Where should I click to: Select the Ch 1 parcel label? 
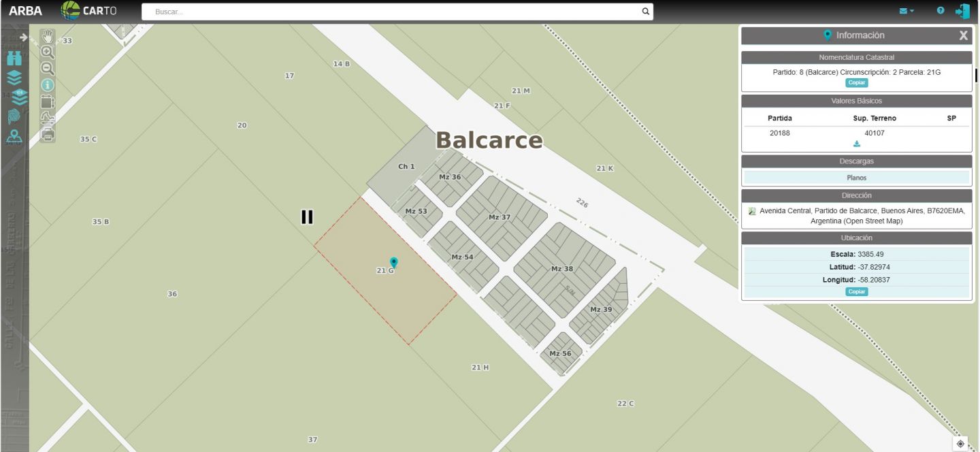coord(406,167)
